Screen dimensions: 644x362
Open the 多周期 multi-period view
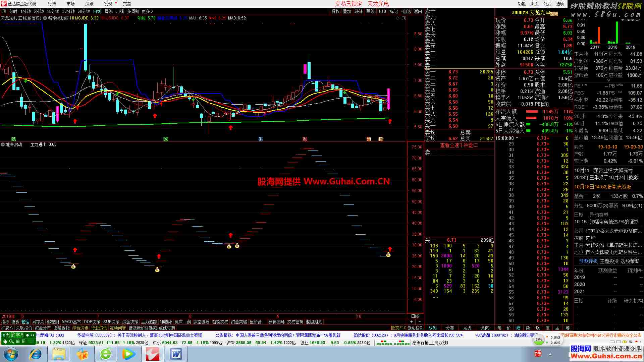(133, 11)
